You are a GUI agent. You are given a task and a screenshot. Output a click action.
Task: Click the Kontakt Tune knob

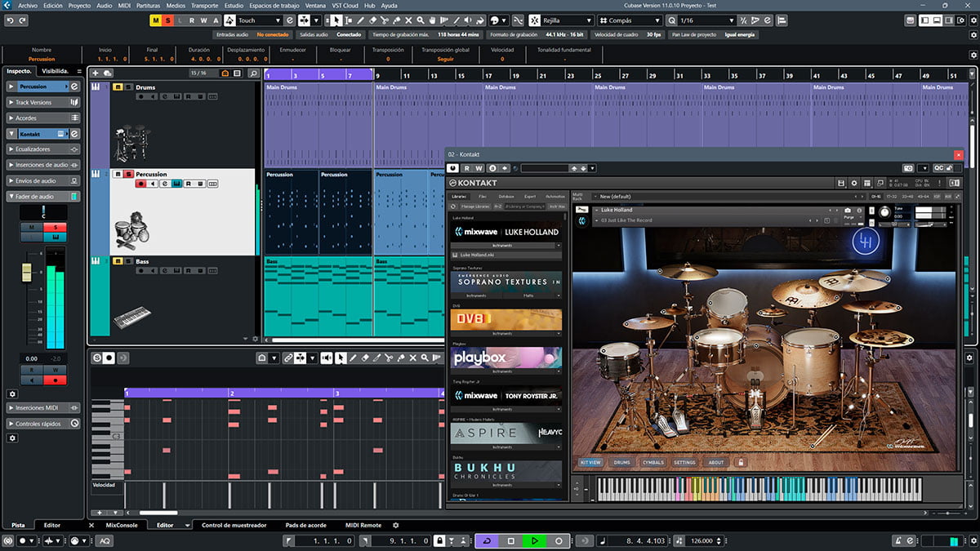[884, 211]
